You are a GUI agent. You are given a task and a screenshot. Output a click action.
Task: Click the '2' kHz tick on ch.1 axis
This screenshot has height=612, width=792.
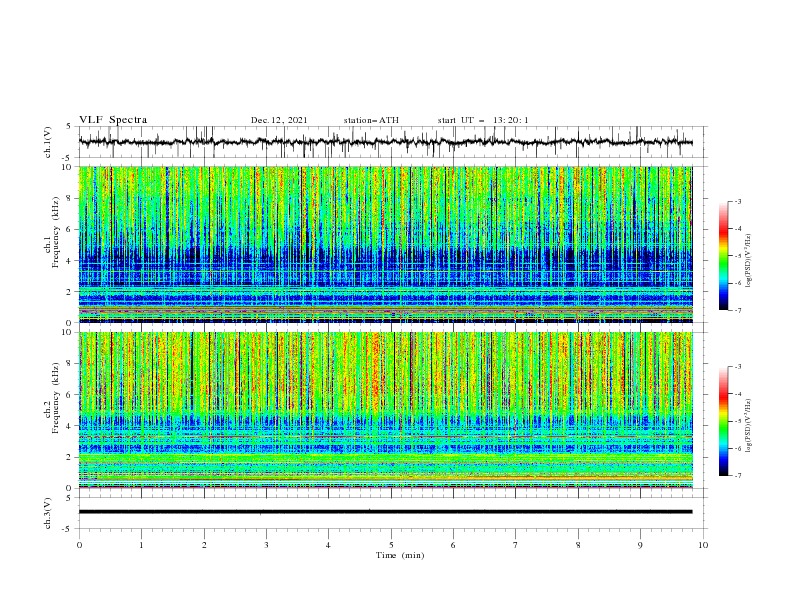click(71, 291)
